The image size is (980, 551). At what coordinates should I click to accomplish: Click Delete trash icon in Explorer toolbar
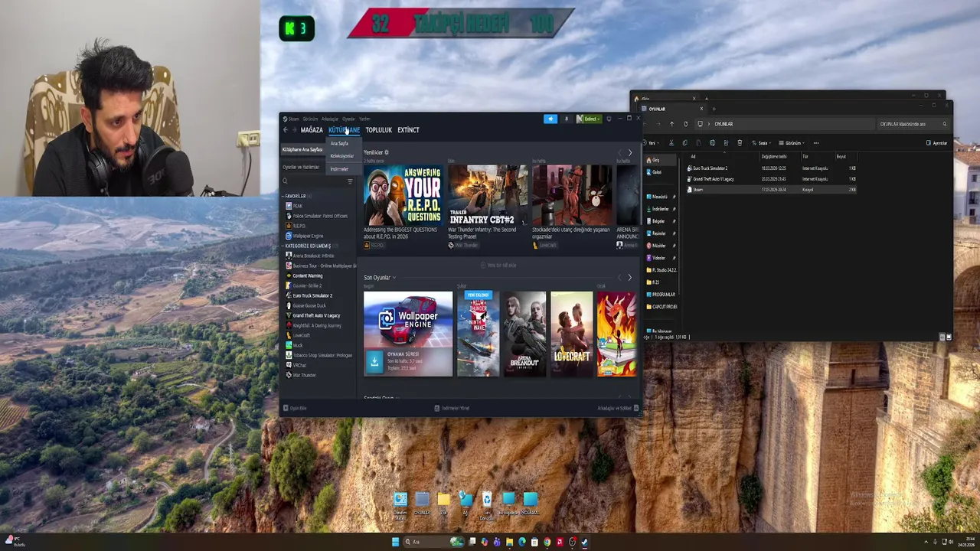(x=740, y=143)
